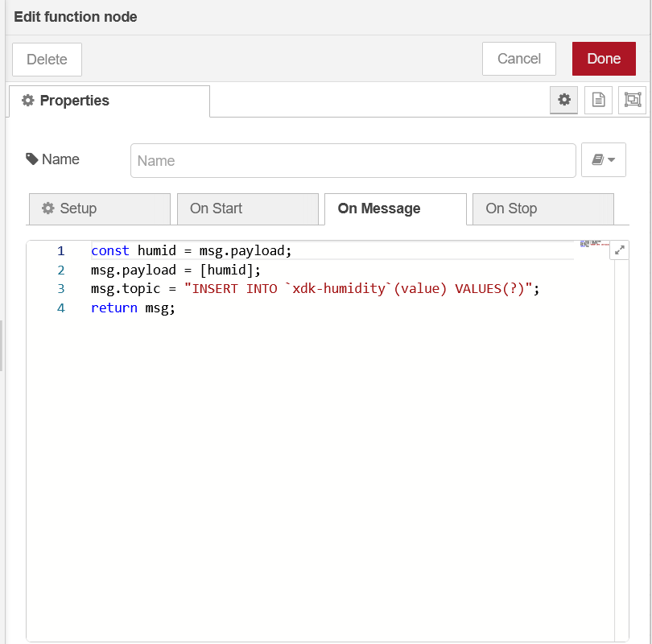652x644 pixels.
Task: Switch to the Setup tab
Action: [x=99, y=208]
